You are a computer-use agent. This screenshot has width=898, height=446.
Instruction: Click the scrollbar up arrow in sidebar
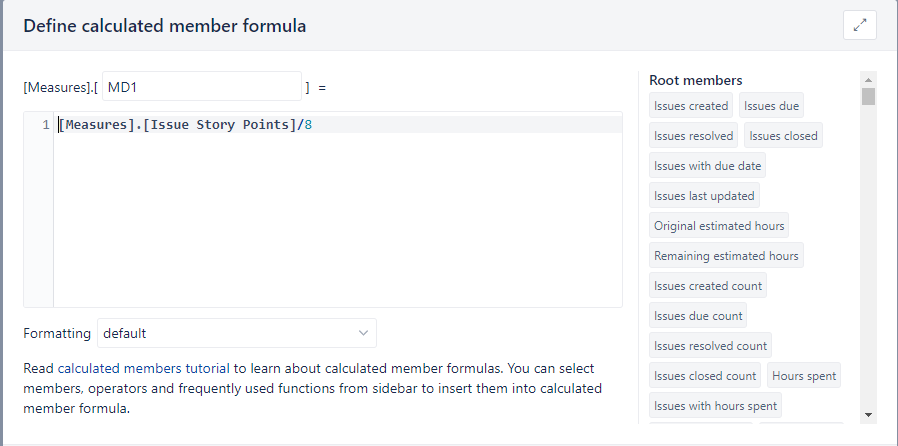pos(868,80)
